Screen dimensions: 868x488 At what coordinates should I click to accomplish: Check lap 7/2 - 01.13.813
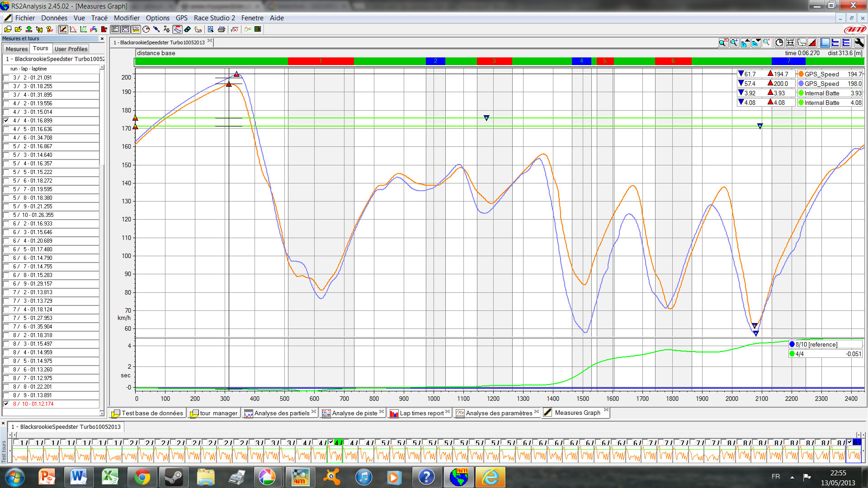coord(6,292)
